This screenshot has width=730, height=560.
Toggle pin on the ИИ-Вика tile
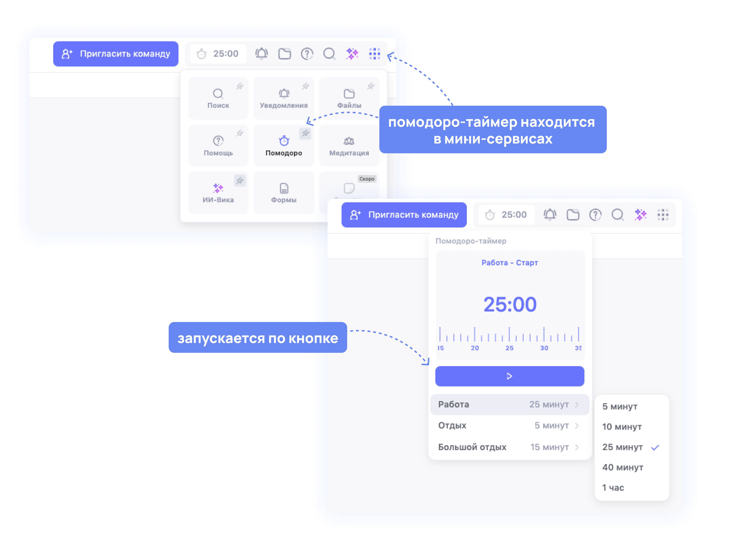[240, 181]
